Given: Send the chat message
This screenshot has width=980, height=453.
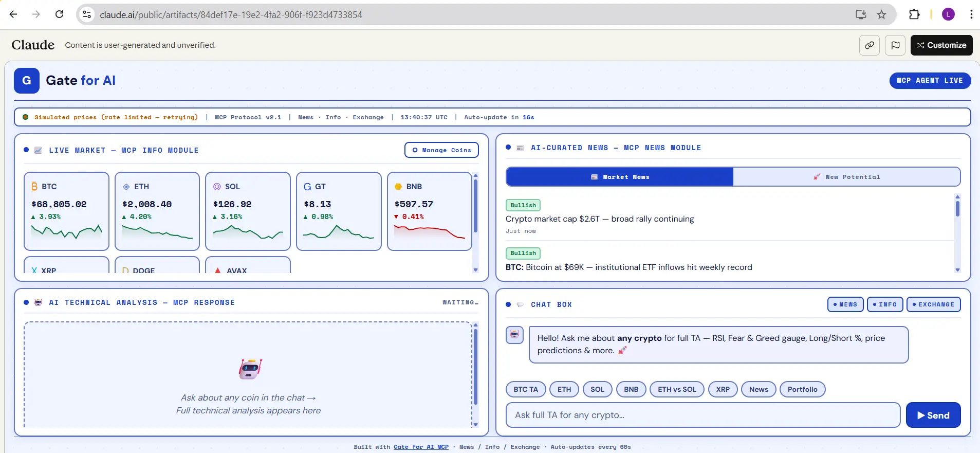Looking at the screenshot, I should pos(933,415).
